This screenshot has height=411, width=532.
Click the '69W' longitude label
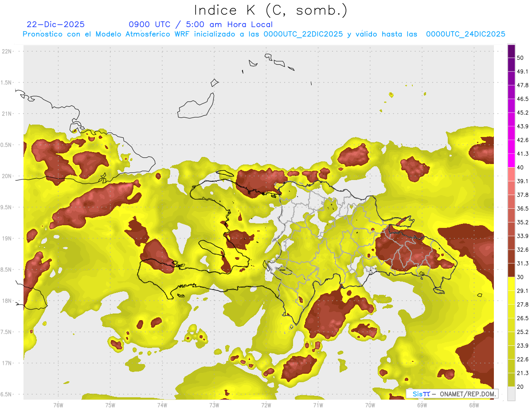pyautogui.click(x=422, y=405)
